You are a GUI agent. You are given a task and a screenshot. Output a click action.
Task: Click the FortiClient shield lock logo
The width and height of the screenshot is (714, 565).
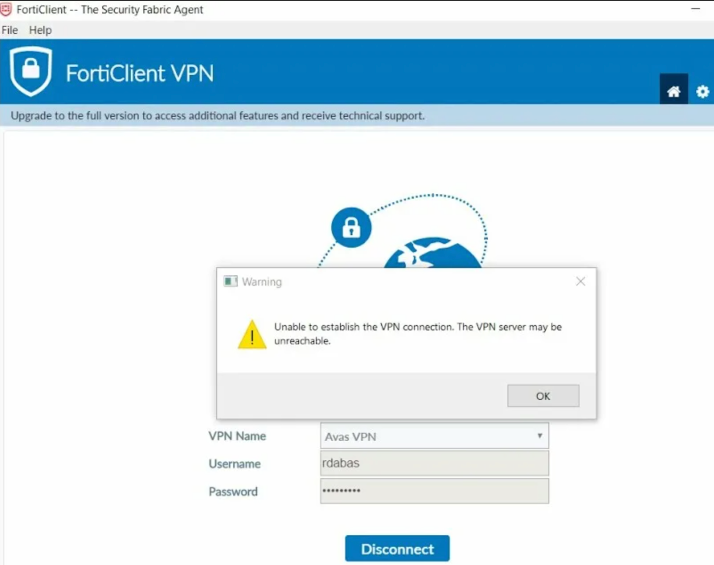[x=31, y=71]
